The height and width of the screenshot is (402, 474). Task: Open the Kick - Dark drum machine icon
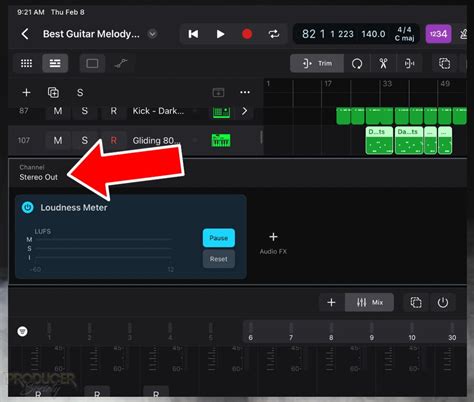point(221,112)
